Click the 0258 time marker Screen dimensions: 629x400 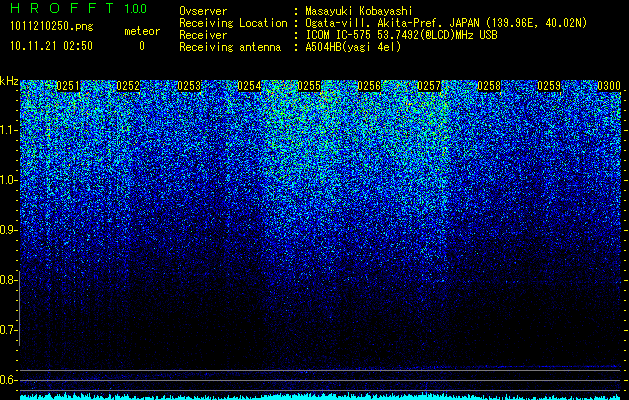[x=489, y=86]
